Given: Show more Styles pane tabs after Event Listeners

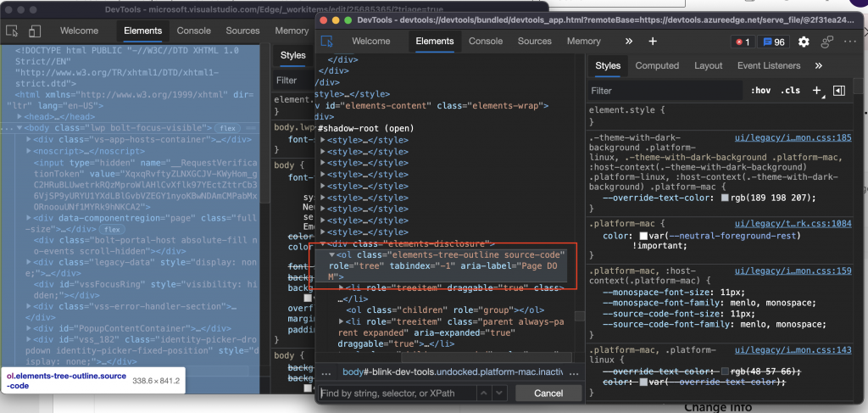Looking at the screenshot, I should click(819, 65).
